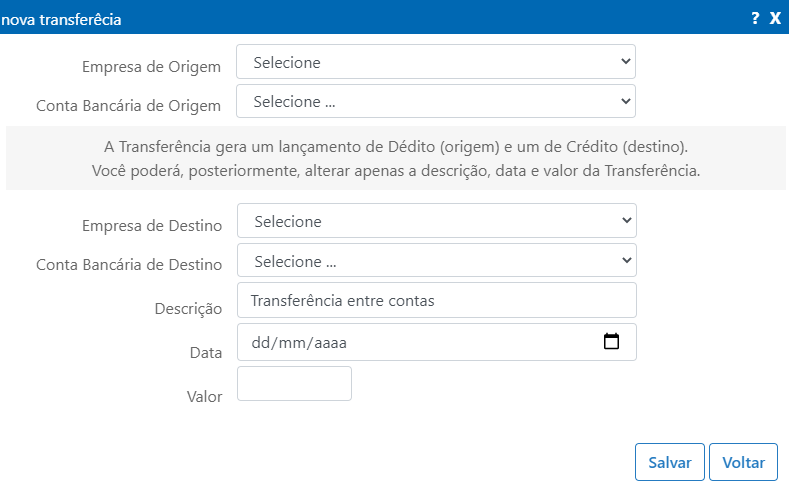
Task: Click the dd/mm/aaaa date input
Action: click(x=437, y=342)
